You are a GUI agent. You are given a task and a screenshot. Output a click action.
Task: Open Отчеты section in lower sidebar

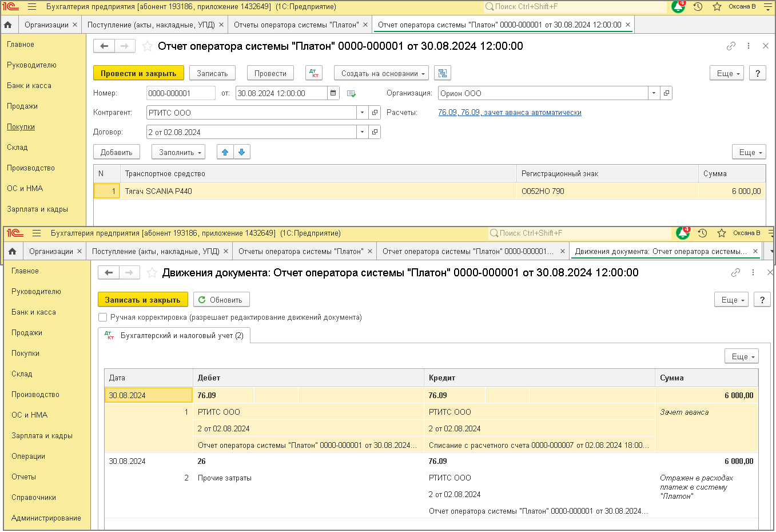(x=23, y=477)
